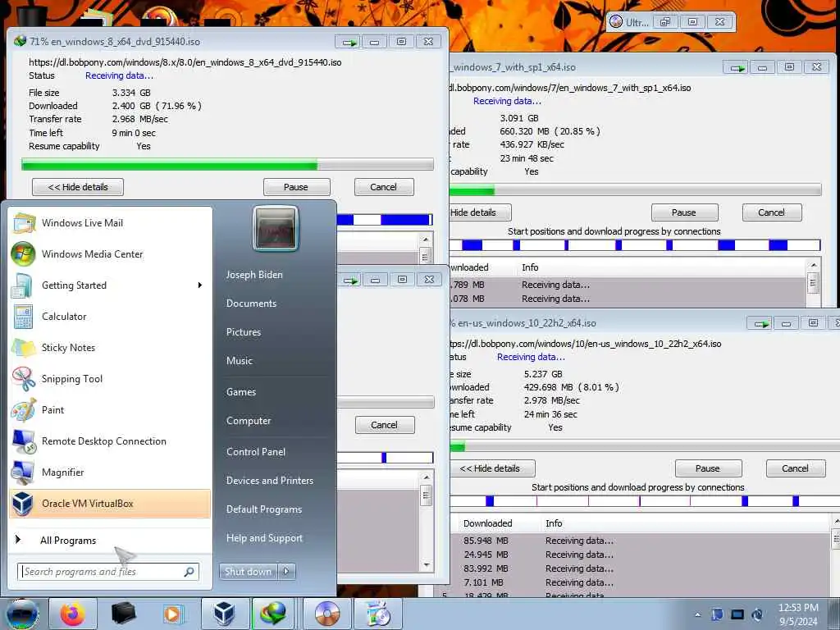Open Paint from Start menu
This screenshot has height=630, width=840.
coord(111,410)
